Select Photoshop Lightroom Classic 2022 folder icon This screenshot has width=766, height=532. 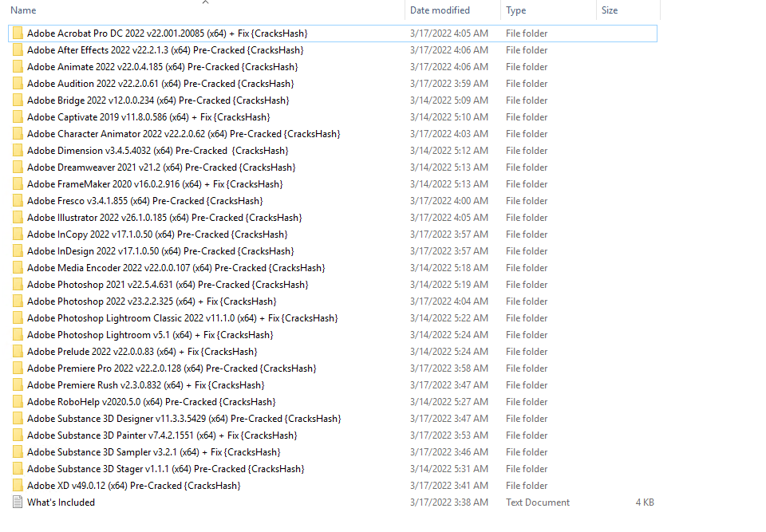pyautogui.click(x=18, y=318)
